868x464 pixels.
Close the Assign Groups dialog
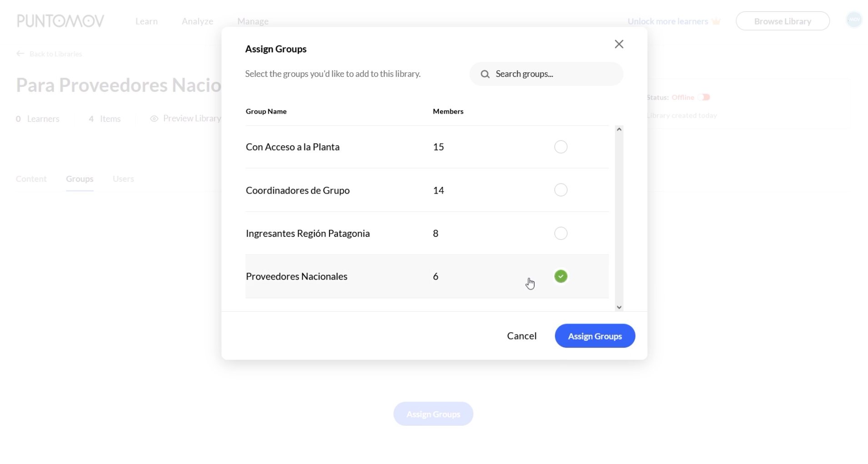coord(619,44)
